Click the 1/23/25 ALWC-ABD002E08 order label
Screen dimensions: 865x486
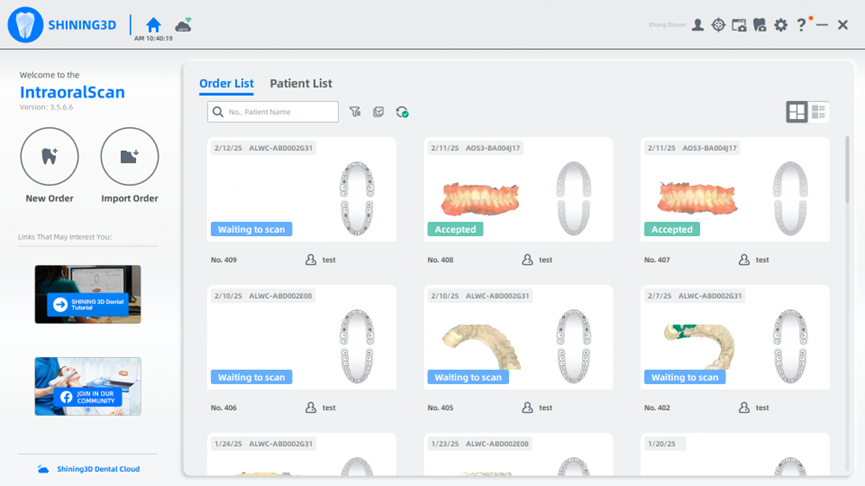click(x=480, y=444)
